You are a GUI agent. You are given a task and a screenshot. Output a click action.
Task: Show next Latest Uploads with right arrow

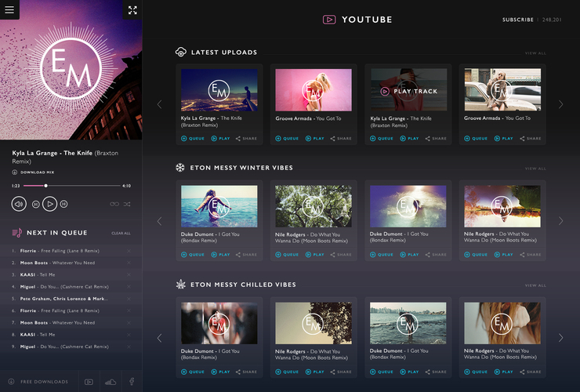(x=560, y=104)
